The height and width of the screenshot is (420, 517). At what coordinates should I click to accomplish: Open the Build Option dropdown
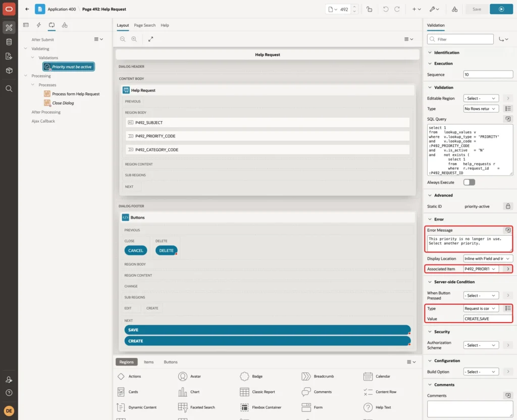(481, 372)
